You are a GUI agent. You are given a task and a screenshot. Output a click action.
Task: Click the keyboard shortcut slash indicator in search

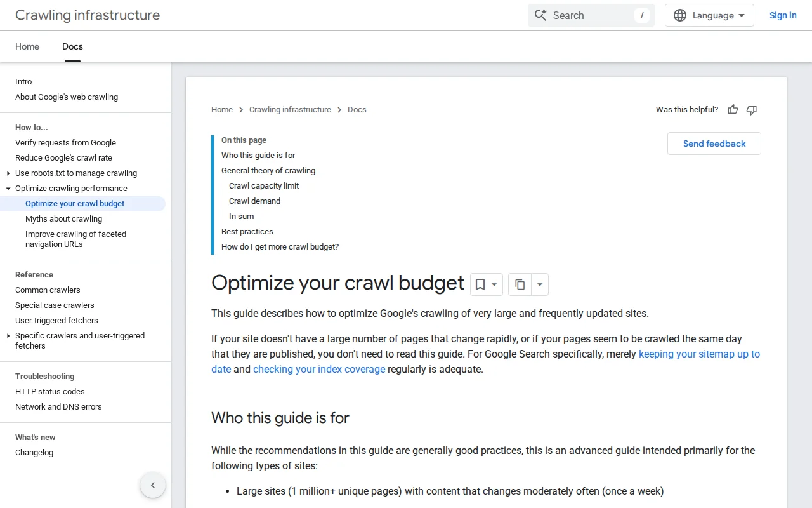(x=642, y=15)
